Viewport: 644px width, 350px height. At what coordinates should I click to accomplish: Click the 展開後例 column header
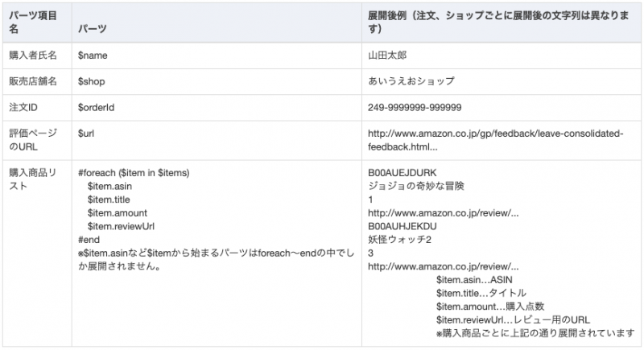(498, 23)
